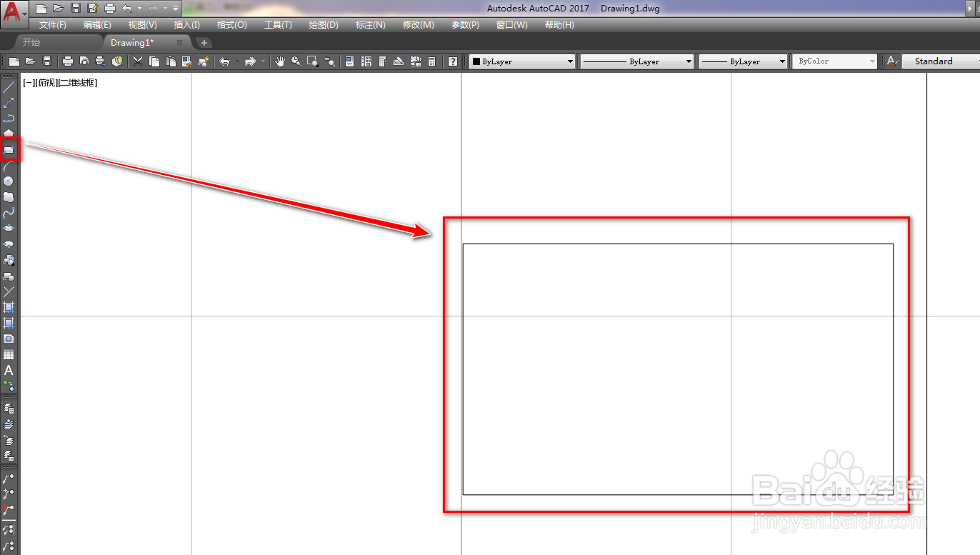980x555 pixels.
Task: Open the 视图(V) menu
Action: point(143,25)
